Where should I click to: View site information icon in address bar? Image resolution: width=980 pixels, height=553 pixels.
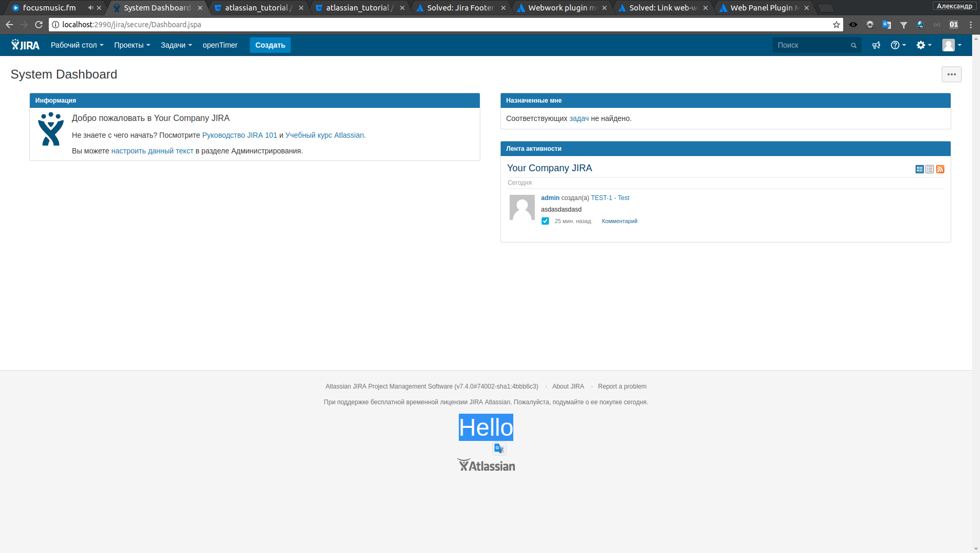(56, 25)
